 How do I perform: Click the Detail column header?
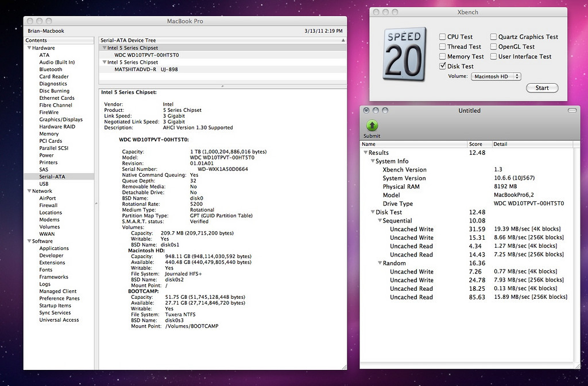pyautogui.click(x=532, y=144)
